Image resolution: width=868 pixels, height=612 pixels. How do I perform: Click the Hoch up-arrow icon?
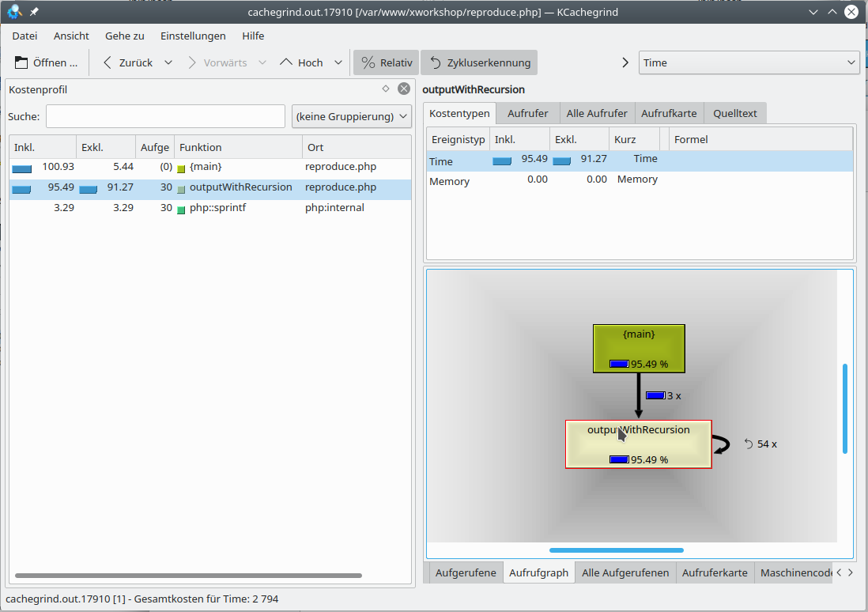pyautogui.click(x=286, y=62)
